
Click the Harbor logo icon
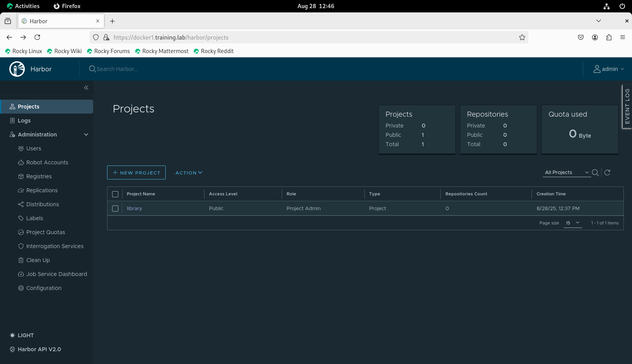click(x=17, y=69)
